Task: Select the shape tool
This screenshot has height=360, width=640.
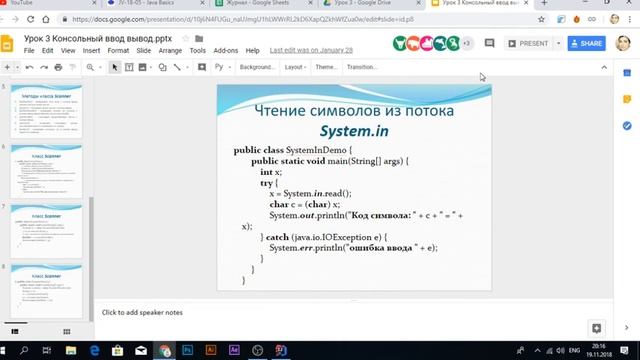Action: (162, 67)
